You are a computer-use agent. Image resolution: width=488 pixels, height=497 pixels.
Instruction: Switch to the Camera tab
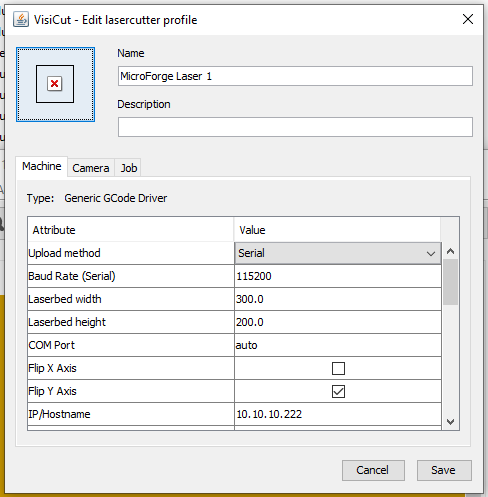click(x=91, y=168)
